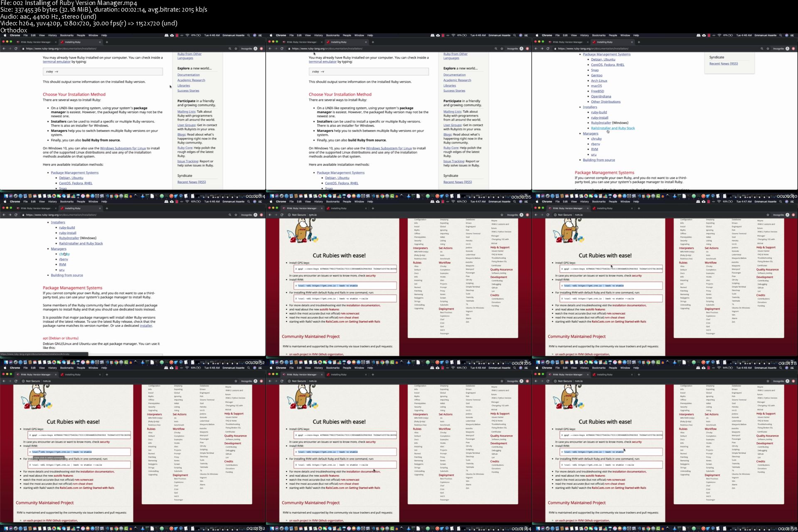Click the bookmark star in the 00:01:58 frame

click(768, 381)
